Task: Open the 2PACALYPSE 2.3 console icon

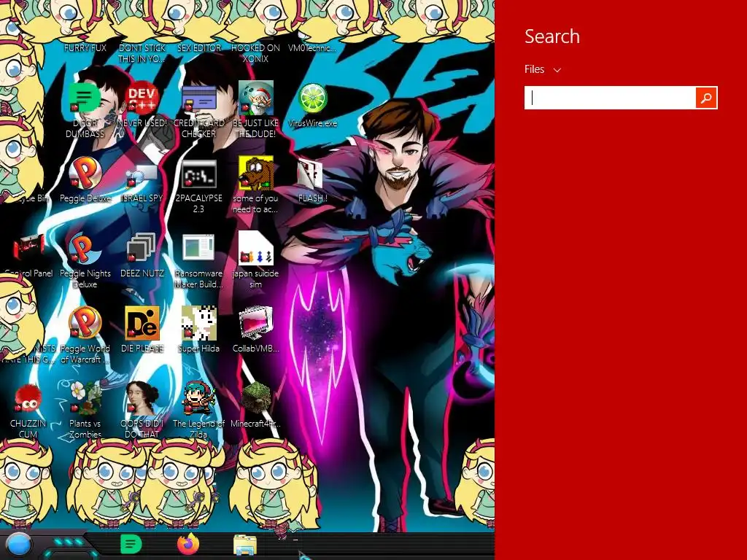Action: coord(198,174)
